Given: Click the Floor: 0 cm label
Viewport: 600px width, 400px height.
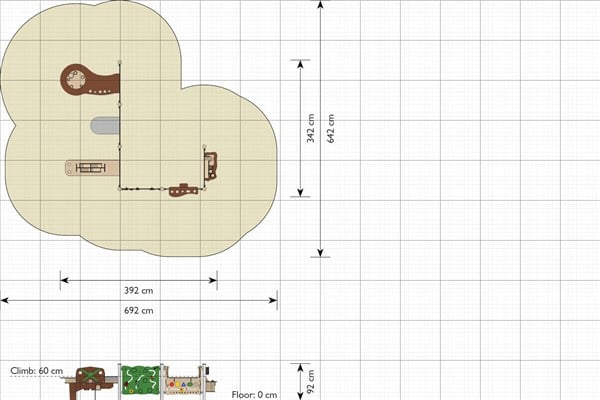Looking at the screenshot, I should pos(254,395).
